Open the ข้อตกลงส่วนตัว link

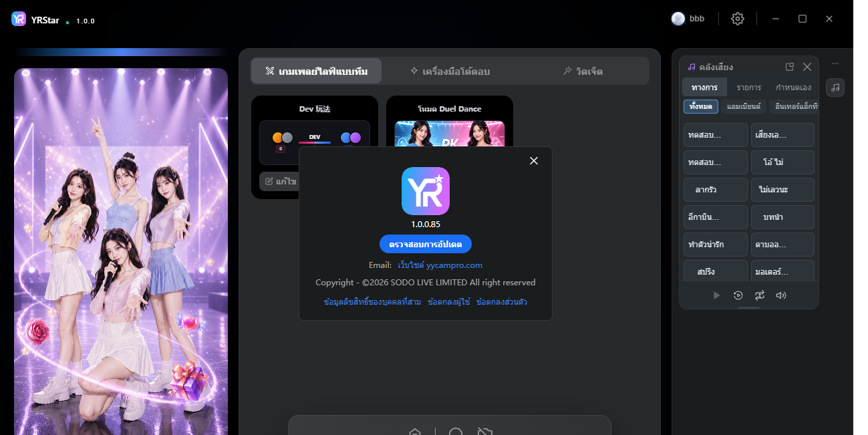point(502,302)
